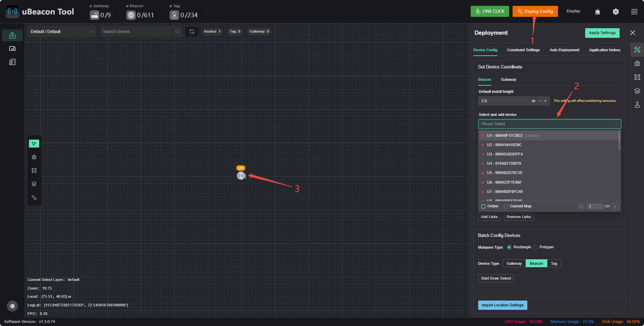Viewport: 644px width, 326px height.
Task: Tick the Current Map checkbox
Action: [506, 206]
